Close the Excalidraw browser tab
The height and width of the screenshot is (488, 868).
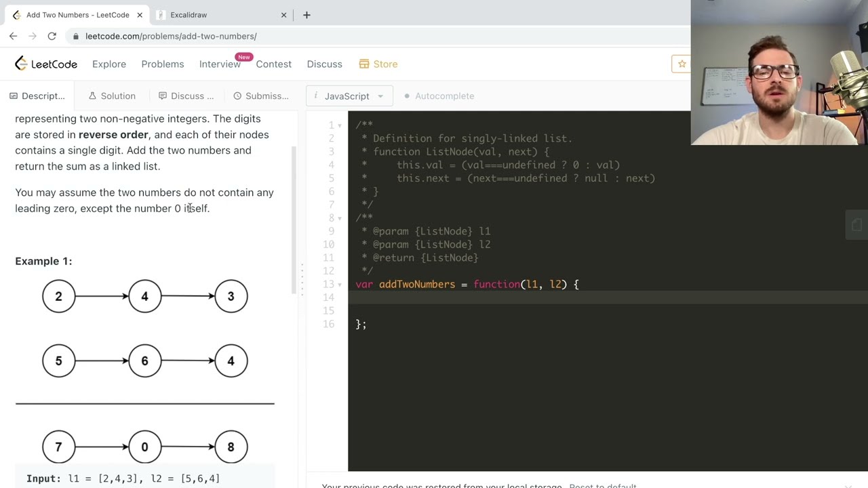284,15
